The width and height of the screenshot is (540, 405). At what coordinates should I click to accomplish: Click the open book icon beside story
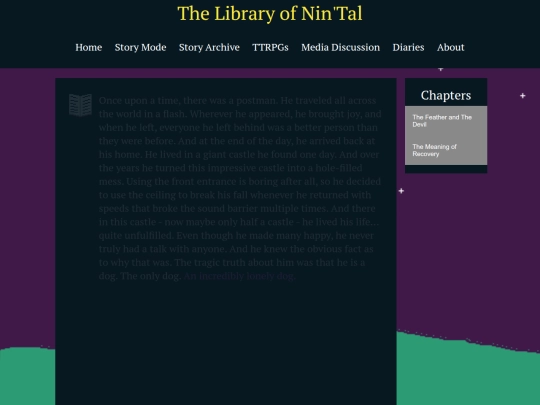tap(80, 105)
